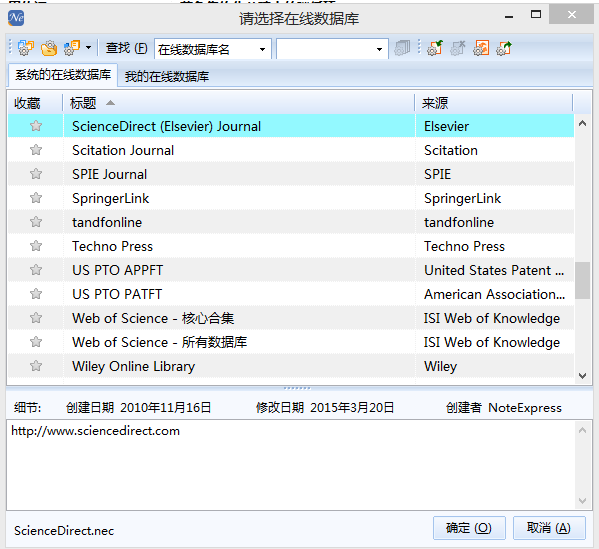Close the database selection dialog
Image resolution: width=599 pixels, height=549 pixels.
(x=571, y=14)
